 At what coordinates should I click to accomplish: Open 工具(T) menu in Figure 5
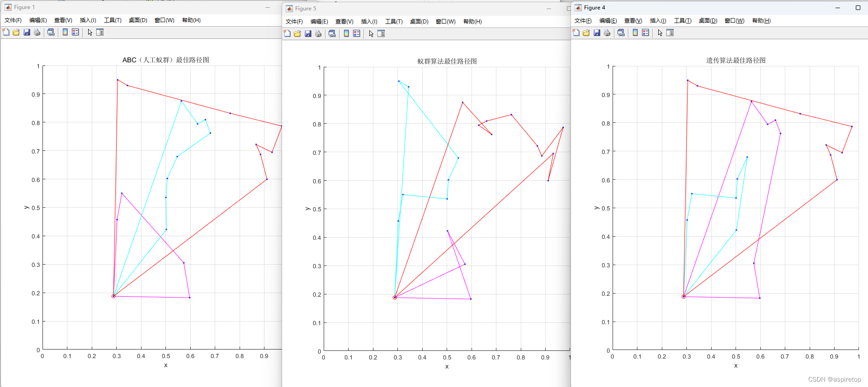pos(394,22)
